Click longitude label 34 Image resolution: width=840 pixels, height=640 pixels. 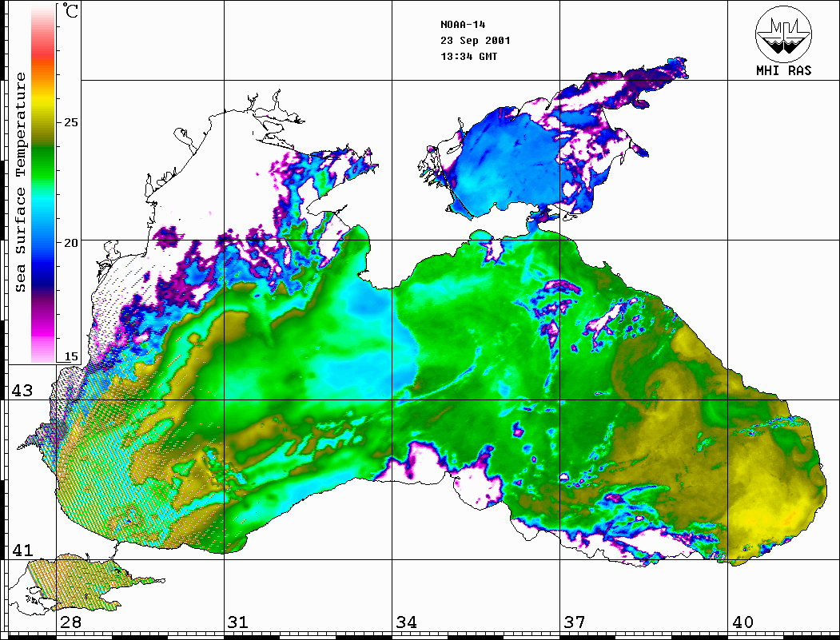point(406,622)
